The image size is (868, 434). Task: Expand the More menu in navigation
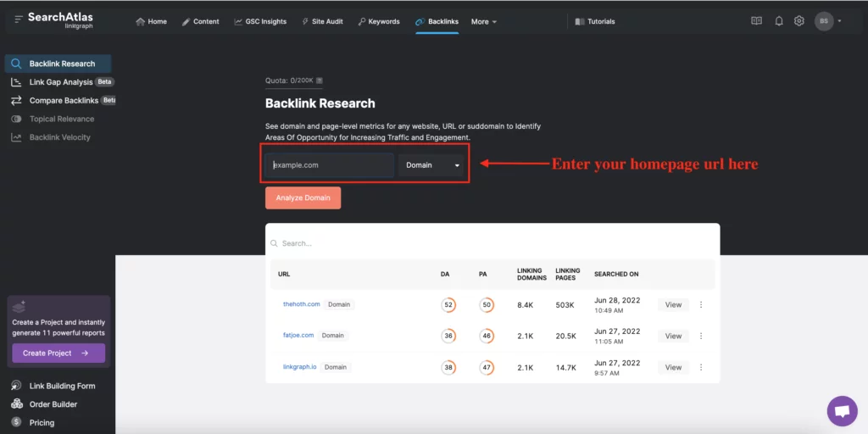tap(484, 22)
